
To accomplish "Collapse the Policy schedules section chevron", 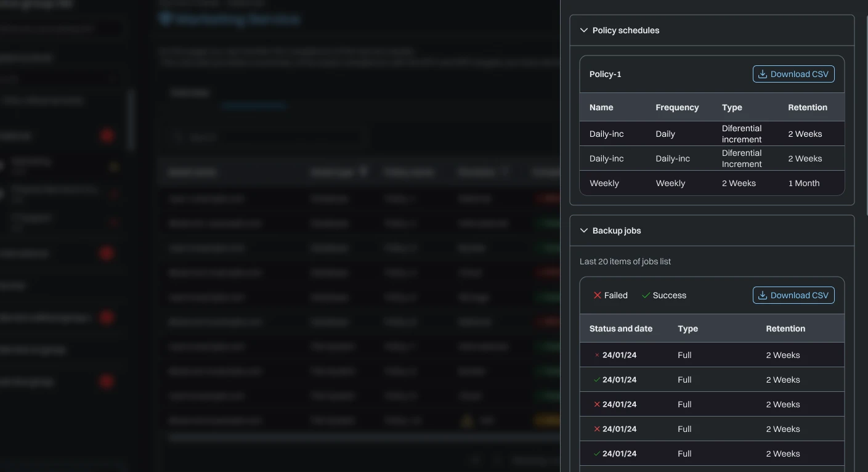I will 584,30.
